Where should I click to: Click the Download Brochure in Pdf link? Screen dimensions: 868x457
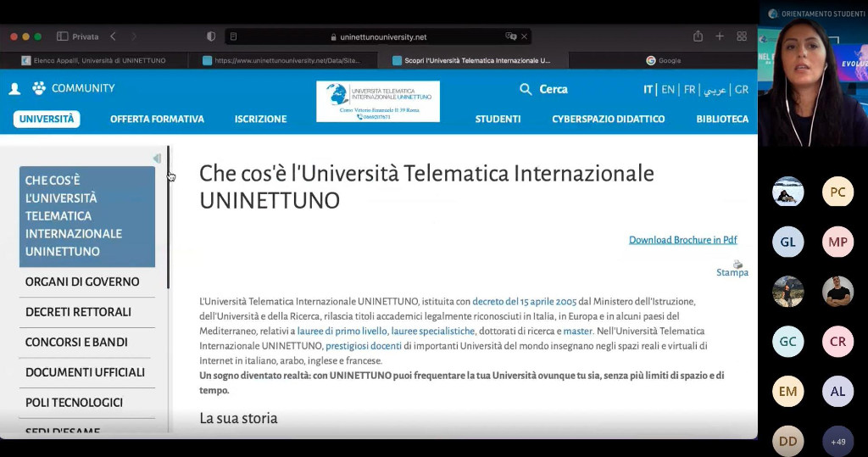(x=682, y=240)
